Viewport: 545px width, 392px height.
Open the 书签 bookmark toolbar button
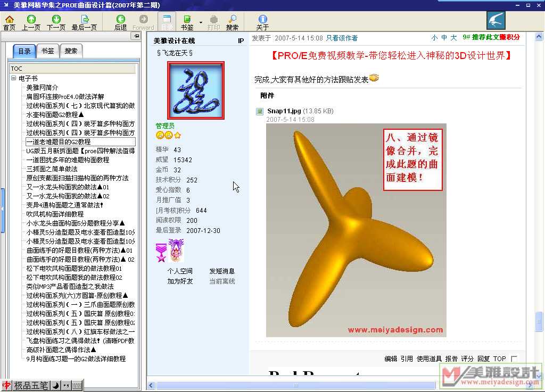coord(187,22)
